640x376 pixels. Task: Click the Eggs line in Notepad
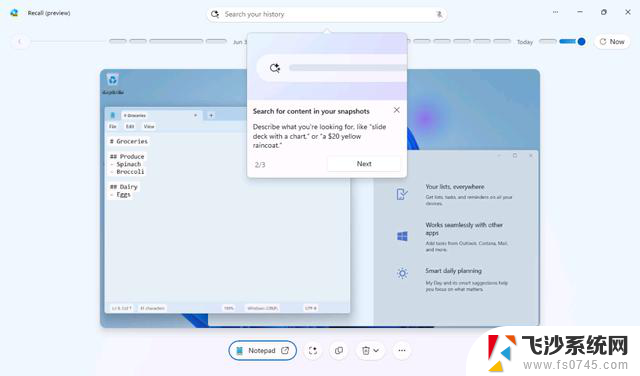pos(120,195)
